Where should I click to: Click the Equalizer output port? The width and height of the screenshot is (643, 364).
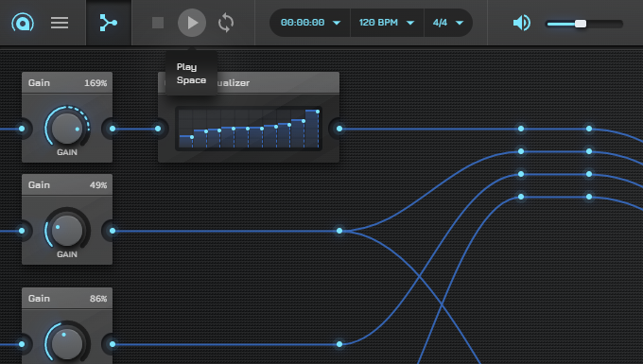tap(339, 129)
